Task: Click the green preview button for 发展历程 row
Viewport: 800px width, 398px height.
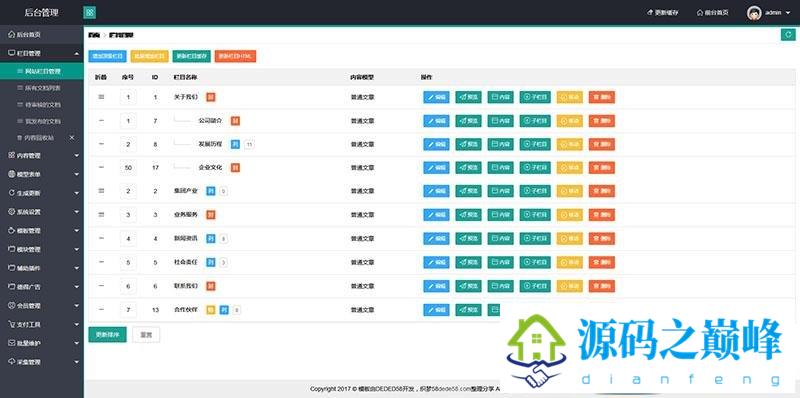Action: pyautogui.click(x=468, y=144)
